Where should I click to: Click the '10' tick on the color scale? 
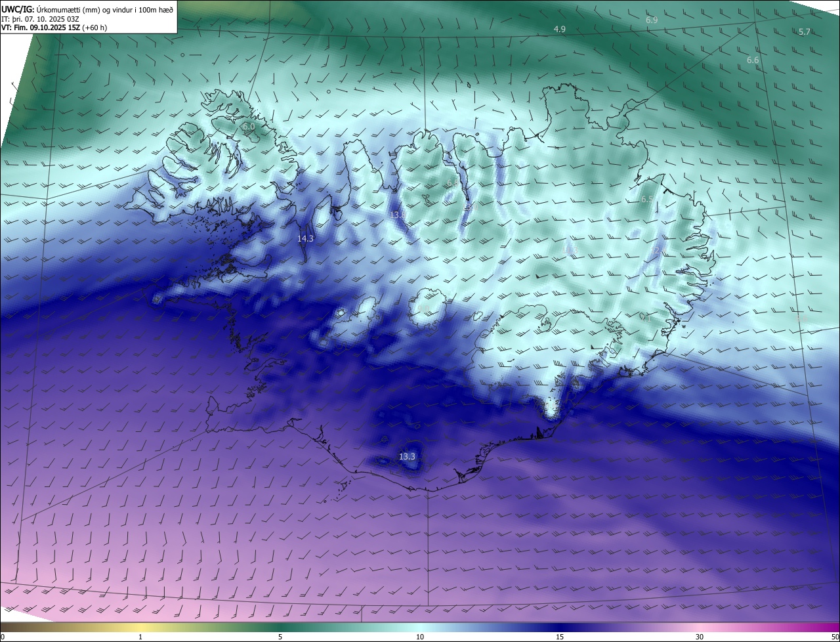click(x=420, y=637)
